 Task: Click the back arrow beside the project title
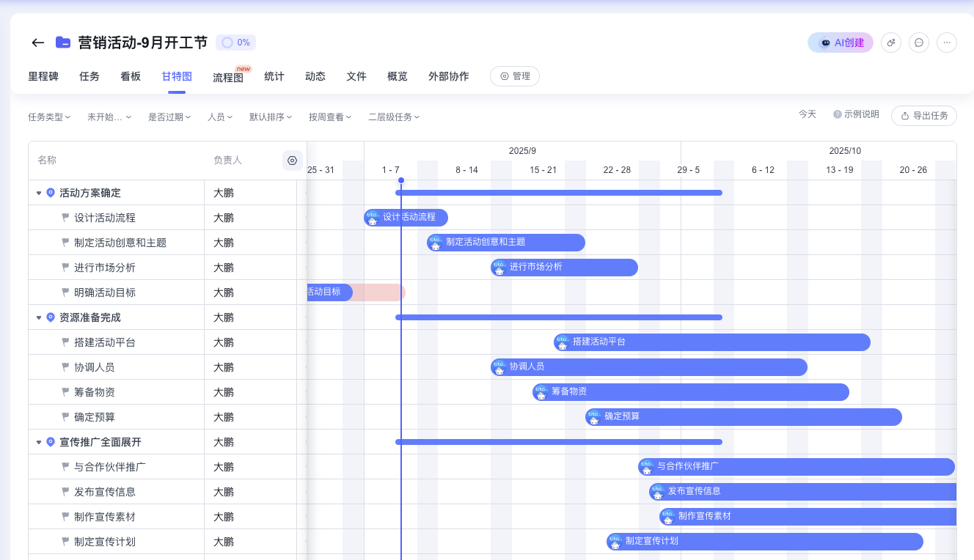pyautogui.click(x=37, y=43)
